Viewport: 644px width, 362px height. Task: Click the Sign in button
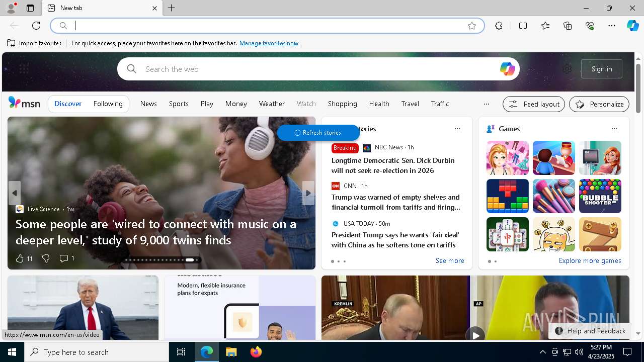(x=602, y=69)
